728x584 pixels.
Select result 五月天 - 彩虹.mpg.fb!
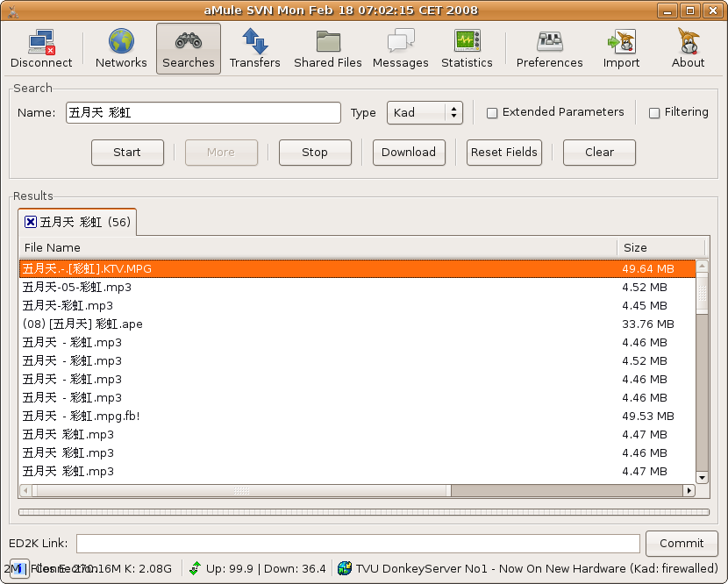pos(358,416)
